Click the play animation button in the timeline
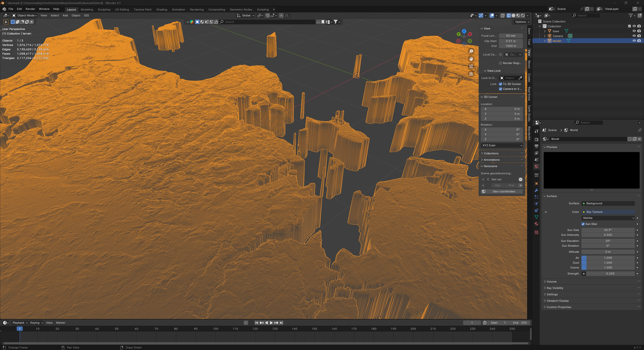This screenshot has width=644, height=350. (271, 323)
